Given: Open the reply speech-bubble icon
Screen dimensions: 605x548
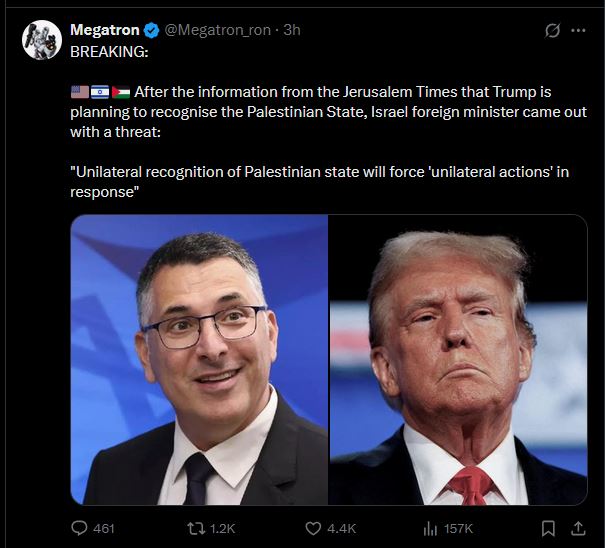Looking at the screenshot, I should coord(79,528).
